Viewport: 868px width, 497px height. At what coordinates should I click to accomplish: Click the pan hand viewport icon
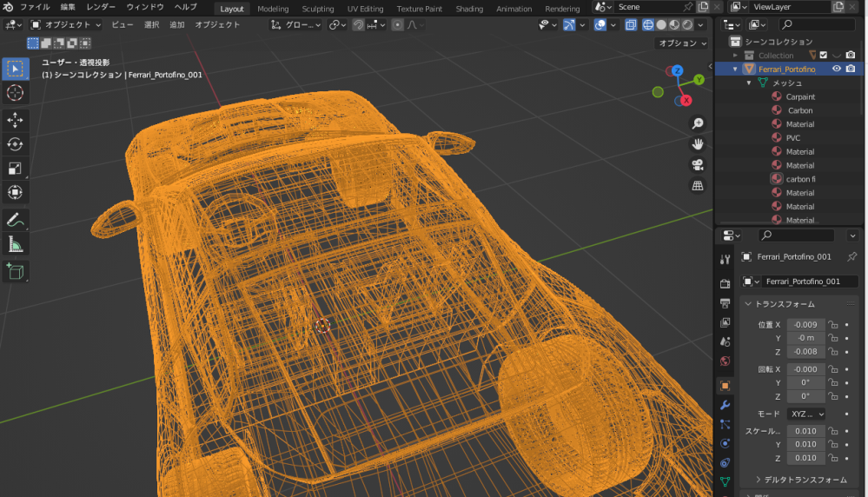(x=698, y=144)
